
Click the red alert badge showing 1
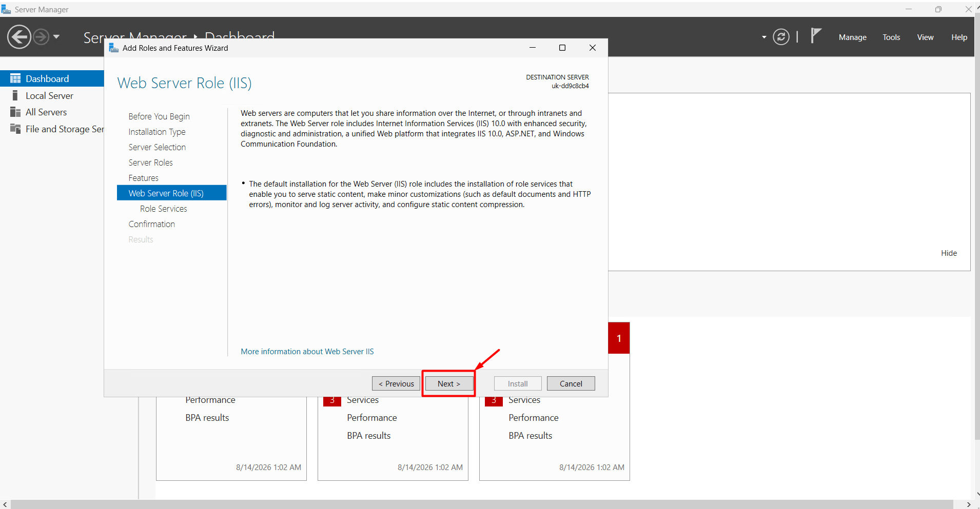click(619, 338)
